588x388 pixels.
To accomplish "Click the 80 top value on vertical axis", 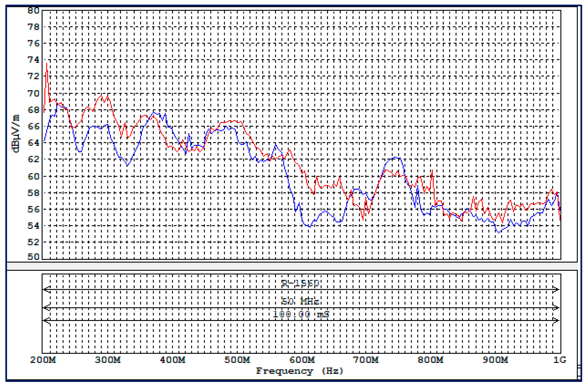I will tap(33, 11).
